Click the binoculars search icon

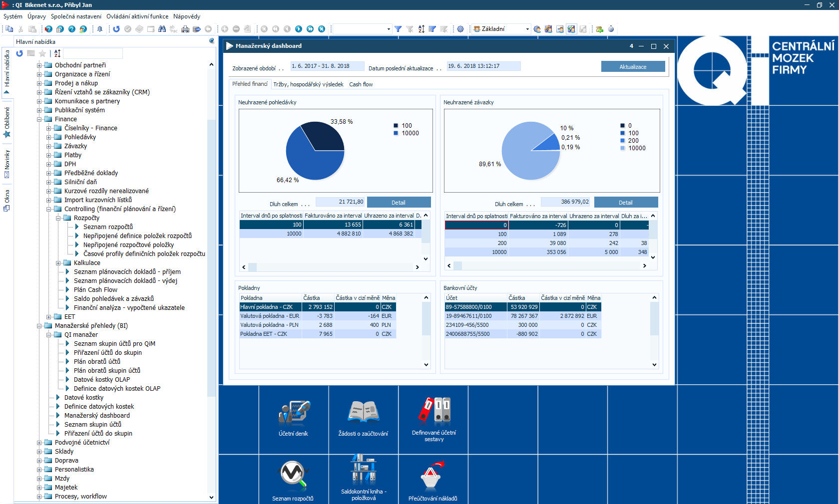click(162, 29)
